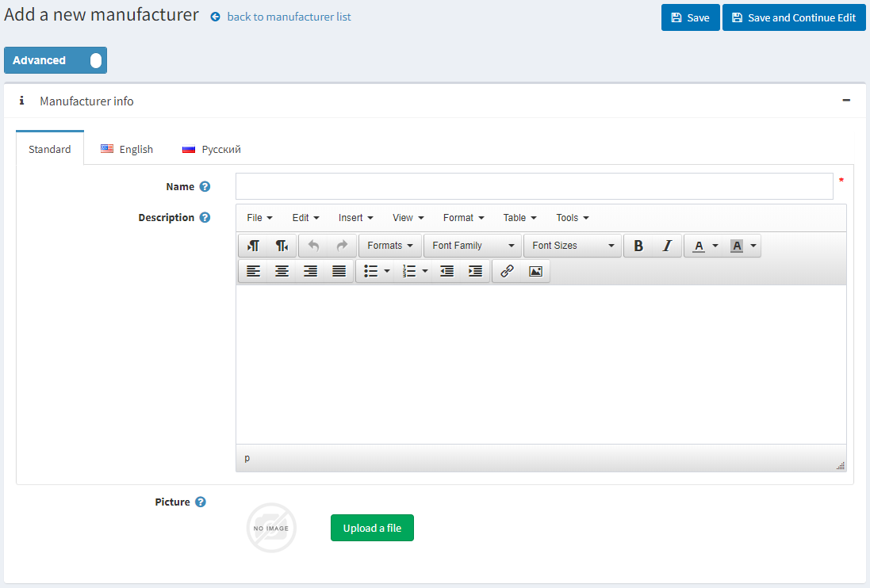Open the Insert menu in editor

[x=355, y=218]
